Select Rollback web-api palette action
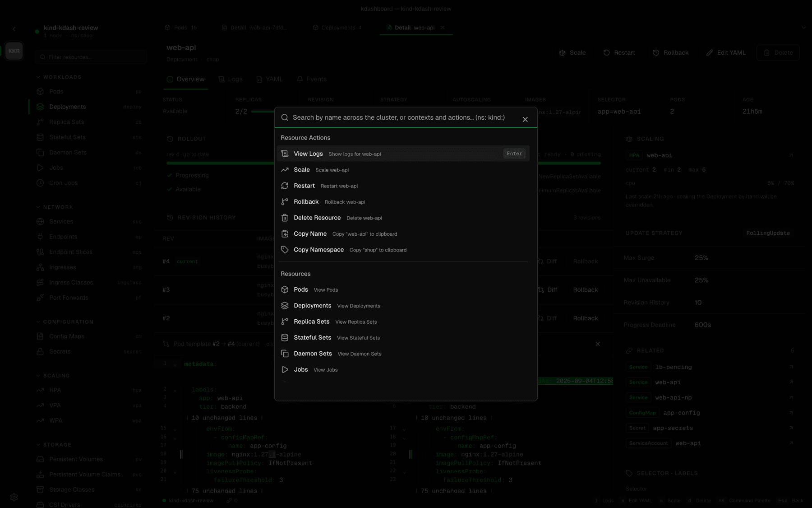Image resolution: width=812 pixels, height=508 pixels. point(403,202)
